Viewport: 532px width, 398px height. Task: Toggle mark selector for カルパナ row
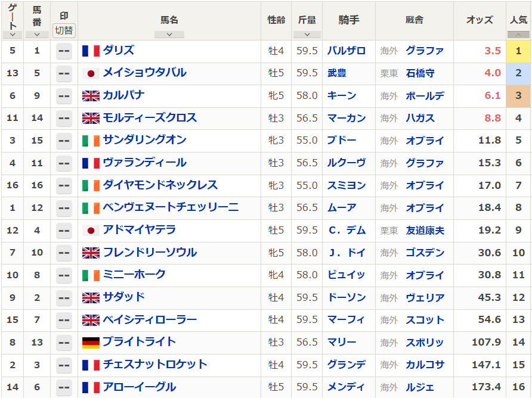[x=64, y=97]
